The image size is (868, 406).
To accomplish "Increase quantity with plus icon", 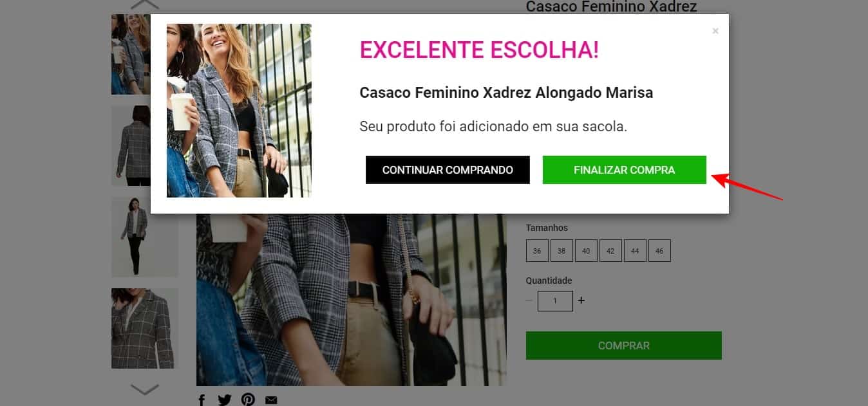I will [581, 300].
